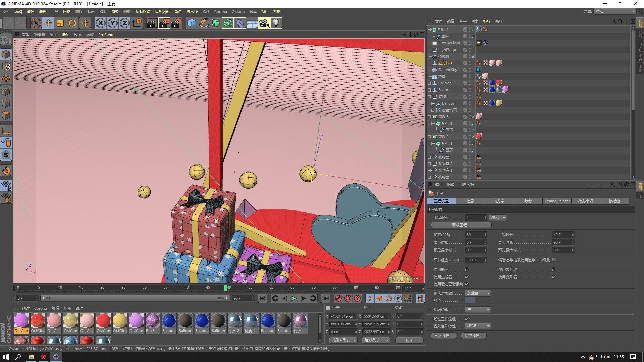644x362 pixels.
Task: Click the 载入预设... button
Action: [x=443, y=336]
